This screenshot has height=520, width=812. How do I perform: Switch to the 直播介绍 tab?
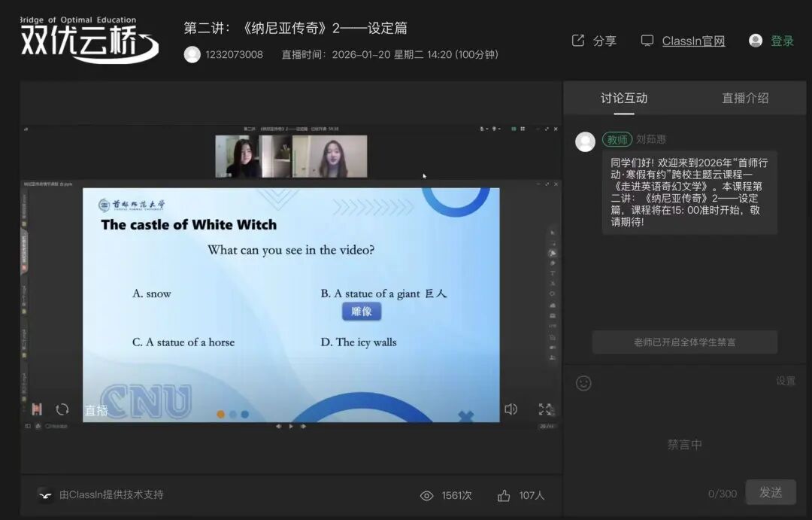(745, 98)
